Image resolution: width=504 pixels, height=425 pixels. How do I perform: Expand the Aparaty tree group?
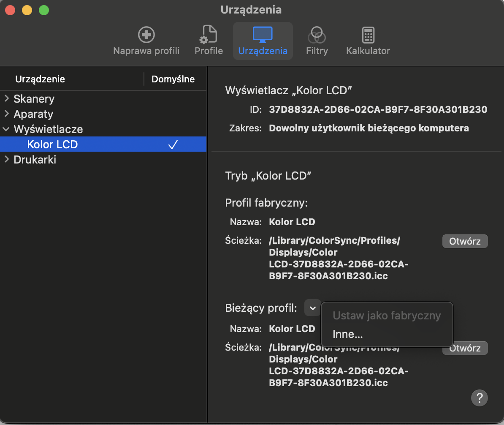click(x=7, y=114)
